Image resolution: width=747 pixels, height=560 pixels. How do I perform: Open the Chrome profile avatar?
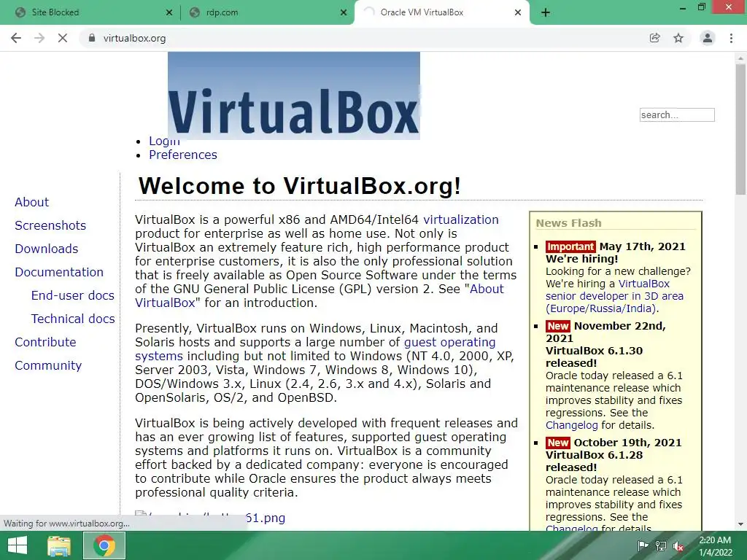point(708,38)
